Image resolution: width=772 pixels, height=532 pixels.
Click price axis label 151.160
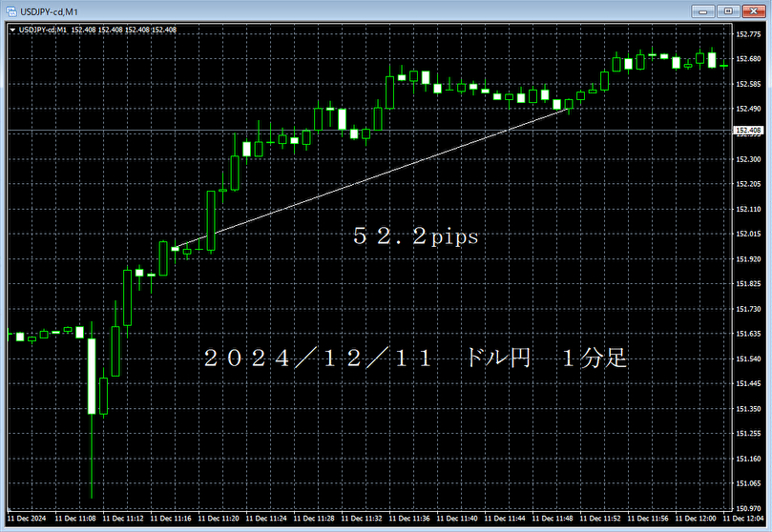pyautogui.click(x=748, y=459)
